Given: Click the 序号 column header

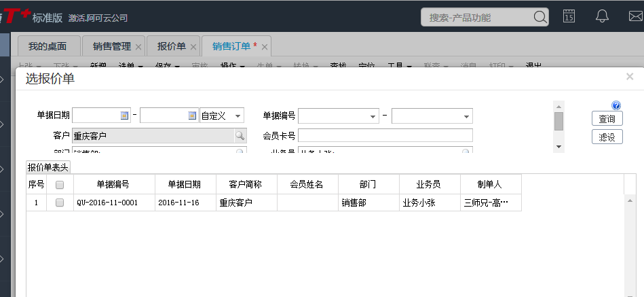Looking at the screenshot, I should point(36,184).
